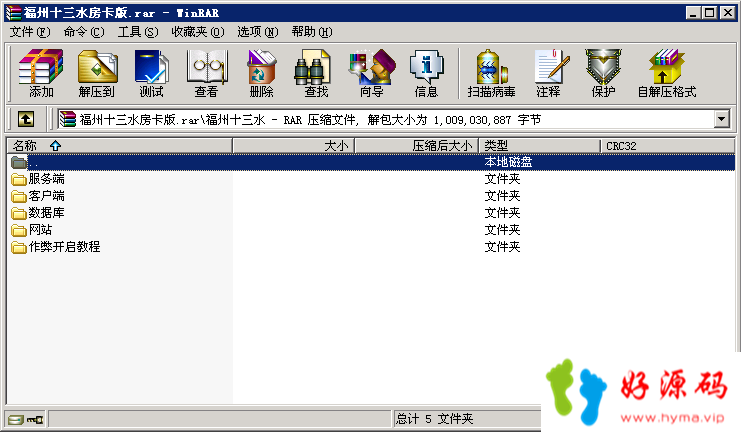Click the Self-extracting format (自解压格式) icon

667,73
